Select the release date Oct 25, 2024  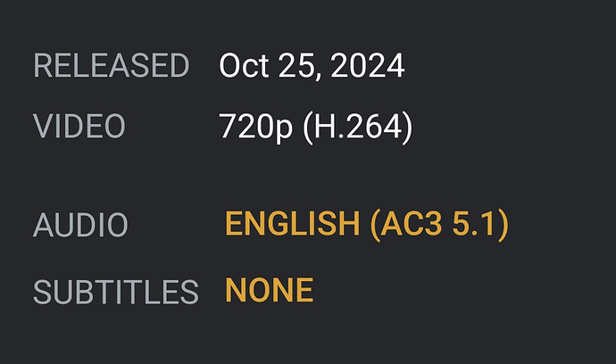312,66
